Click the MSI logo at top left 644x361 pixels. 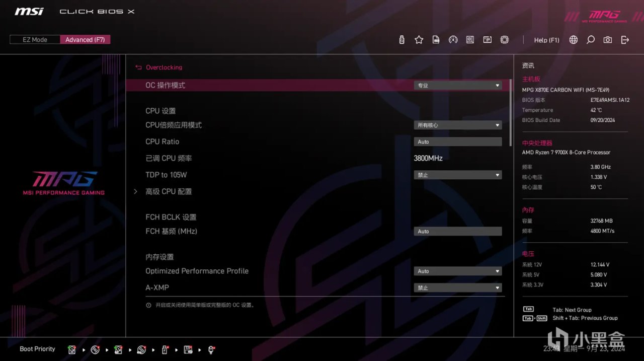pyautogui.click(x=29, y=11)
